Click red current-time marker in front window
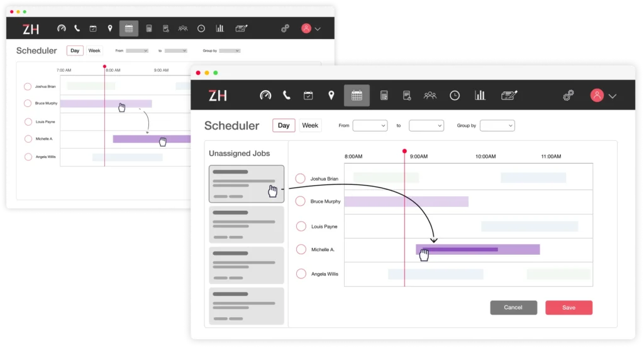 click(404, 151)
